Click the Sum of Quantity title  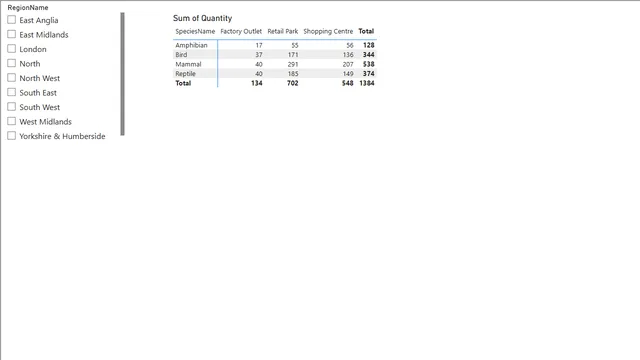tap(202, 18)
